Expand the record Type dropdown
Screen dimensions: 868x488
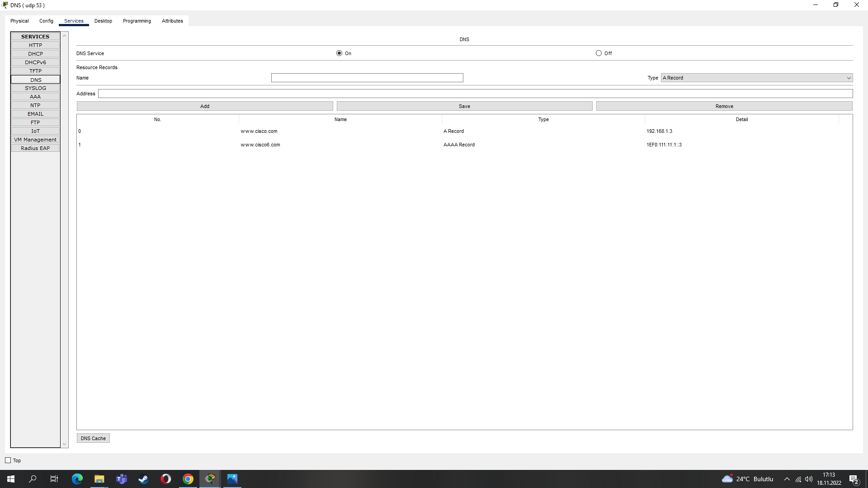(x=756, y=78)
